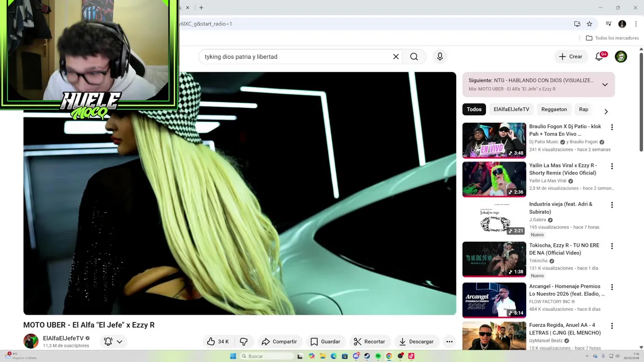Open options for Arcangel Homenaje video
Screen dimensions: 644x362
point(612,287)
